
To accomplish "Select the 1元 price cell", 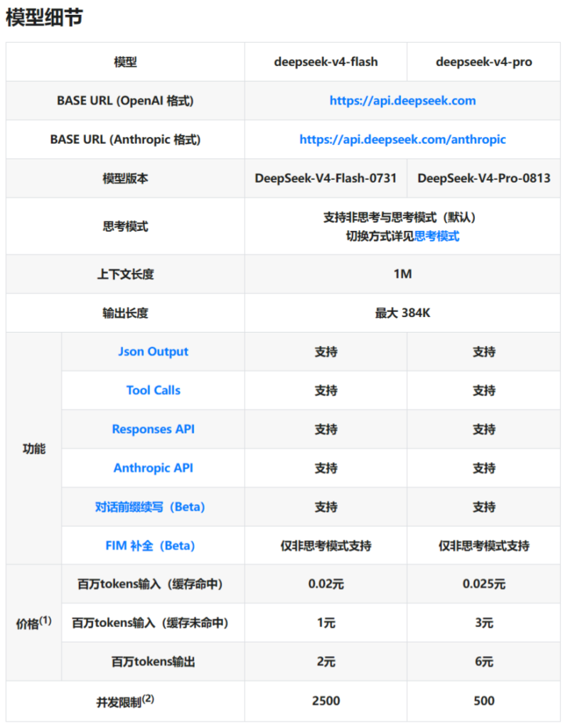I will pyautogui.click(x=326, y=623).
